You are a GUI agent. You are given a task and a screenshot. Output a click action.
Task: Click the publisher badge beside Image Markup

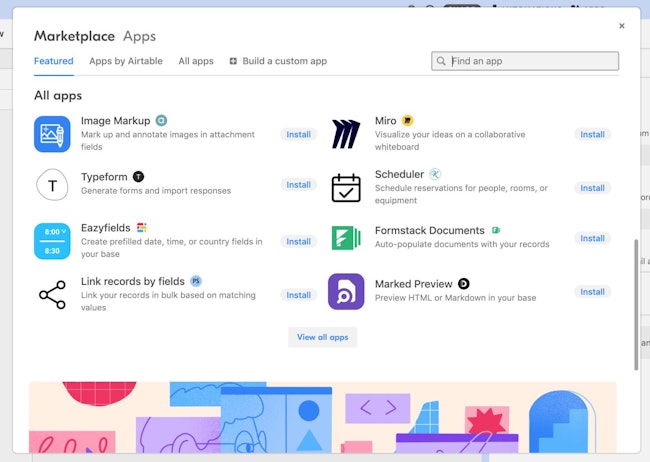click(x=161, y=120)
